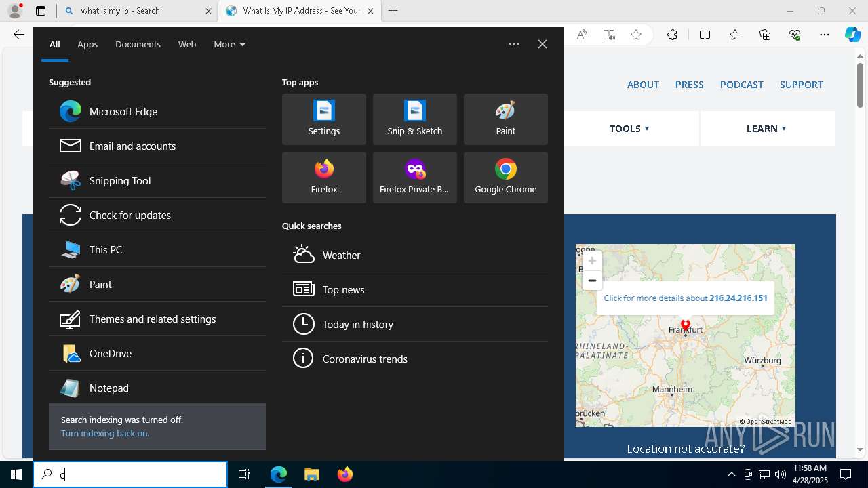
Task: Run Coronavirus trends quick search
Action: [415, 359]
